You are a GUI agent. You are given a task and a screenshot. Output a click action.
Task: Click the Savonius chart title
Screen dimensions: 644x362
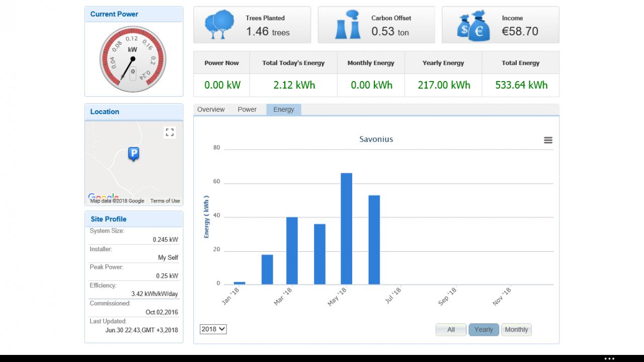click(376, 139)
